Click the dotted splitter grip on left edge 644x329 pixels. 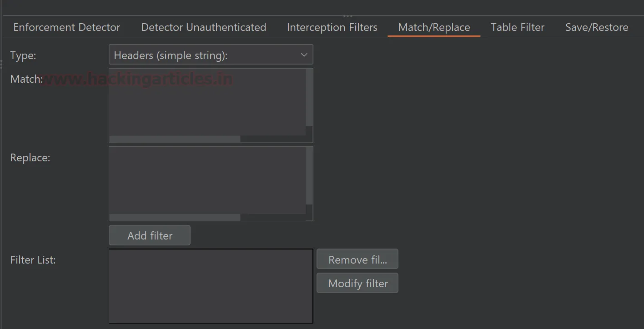coord(1,65)
